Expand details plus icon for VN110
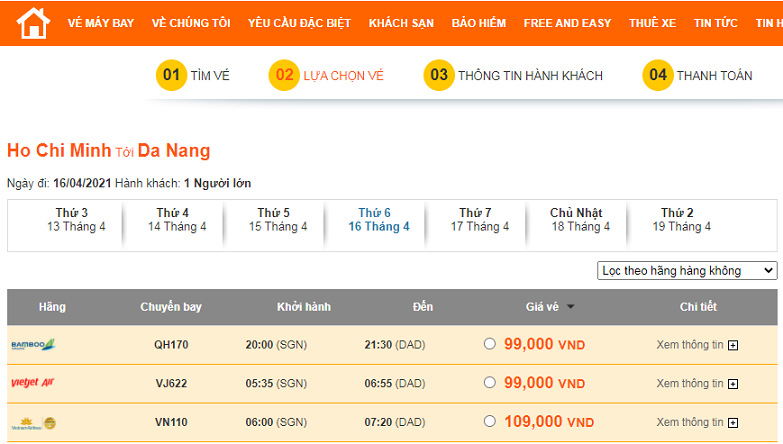The image size is (783, 444). click(733, 423)
